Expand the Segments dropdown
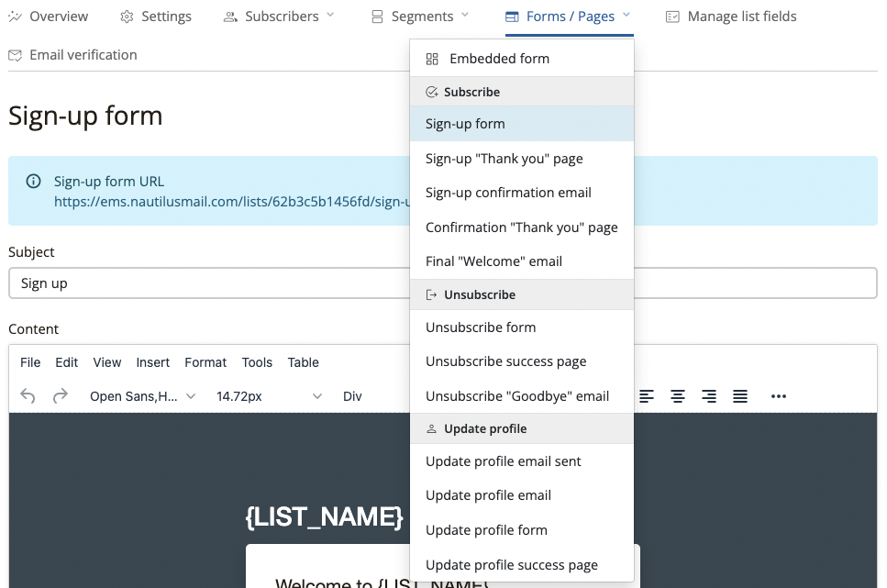The height and width of the screenshot is (588, 887). [420, 17]
